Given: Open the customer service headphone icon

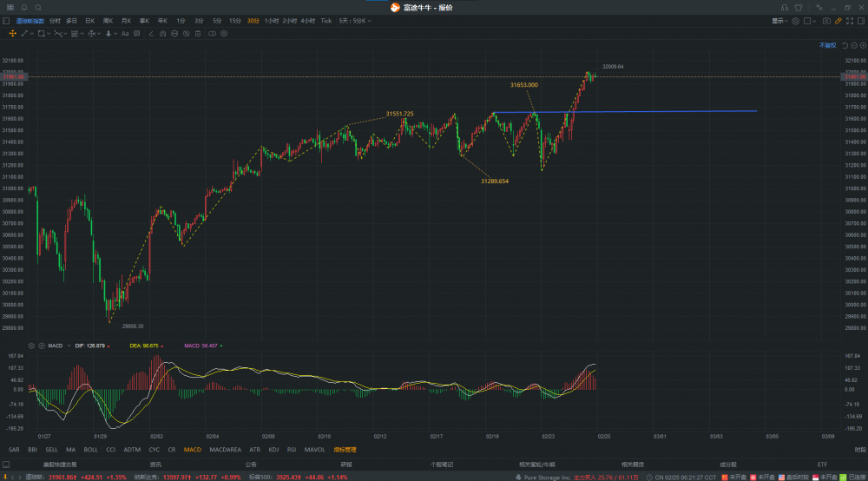Looking at the screenshot, I should (x=785, y=7).
